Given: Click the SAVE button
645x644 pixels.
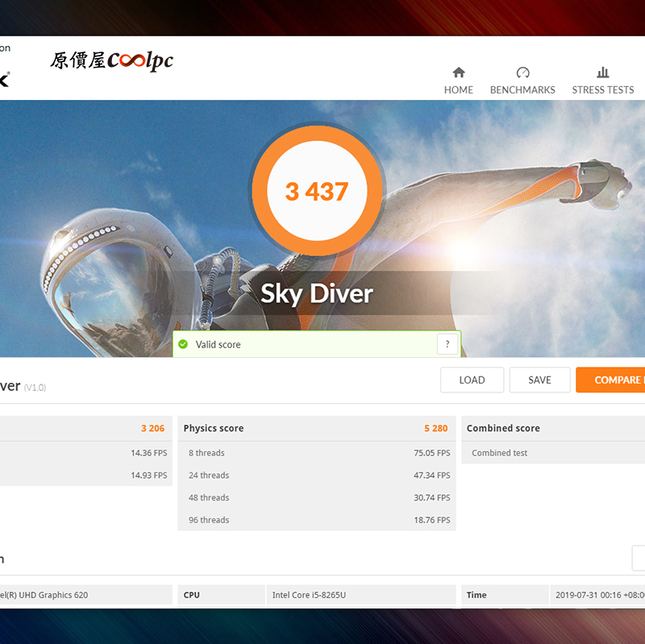Looking at the screenshot, I should coord(539,380).
